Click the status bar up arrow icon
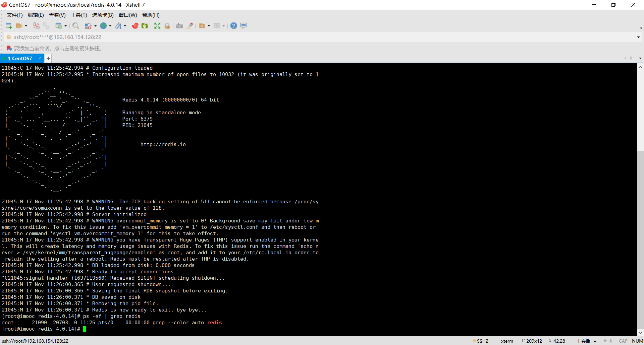The image size is (644, 345). coord(605,341)
